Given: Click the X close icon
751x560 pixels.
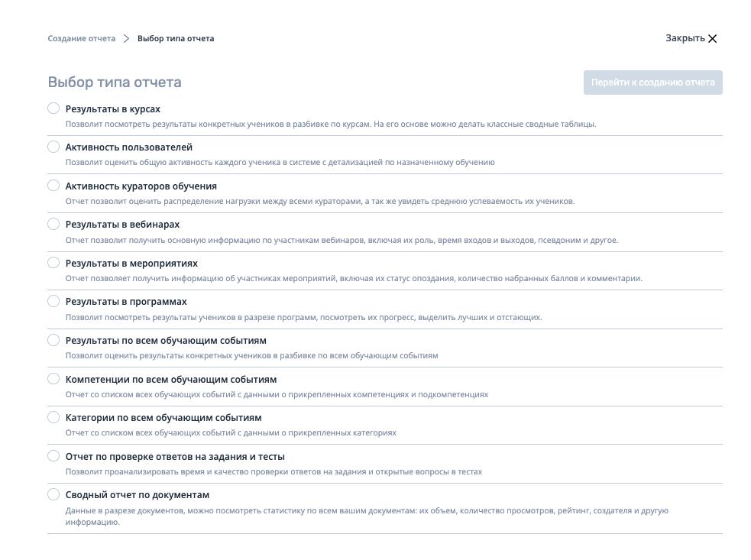Looking at the screenshot, I should pyautogui.click(x=713, y=38).
